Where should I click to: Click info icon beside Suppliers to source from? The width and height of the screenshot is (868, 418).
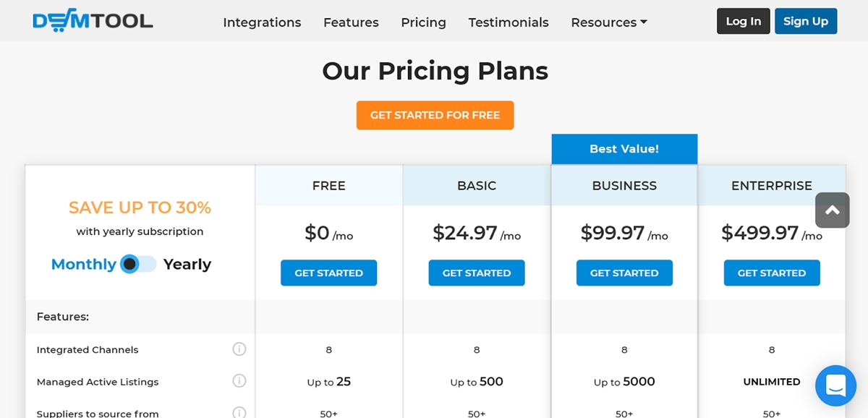[239, 413]
